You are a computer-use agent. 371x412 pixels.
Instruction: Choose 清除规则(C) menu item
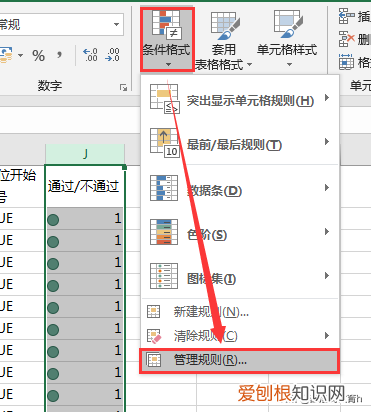tap(240, 336)
